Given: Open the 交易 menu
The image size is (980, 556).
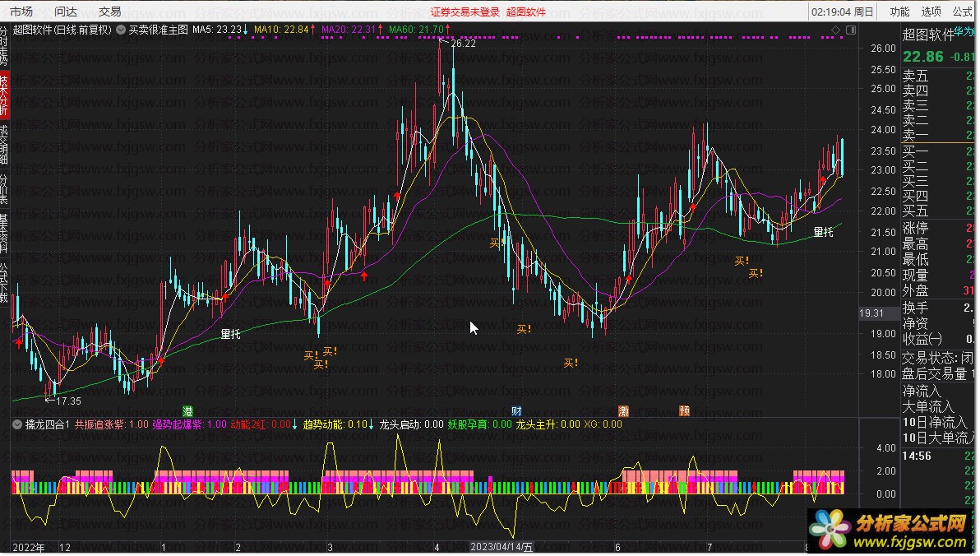Looking at the screenshot, I should point(110,12).
